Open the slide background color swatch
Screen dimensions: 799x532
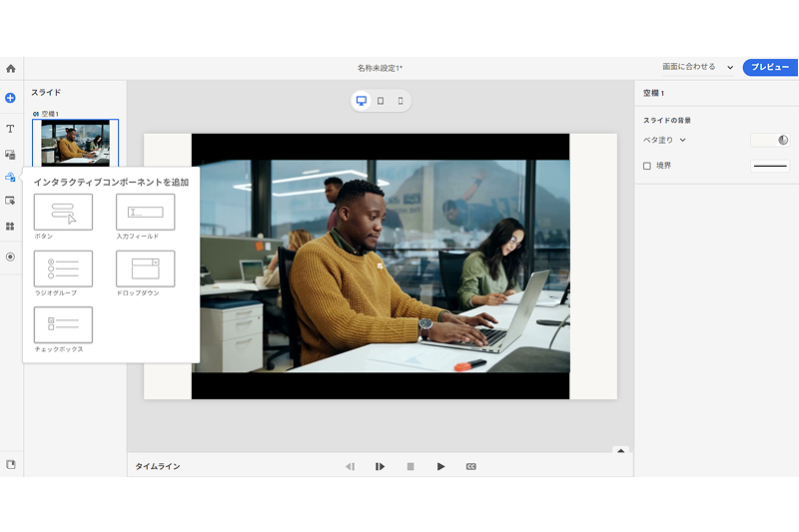[x=769, y=140]
